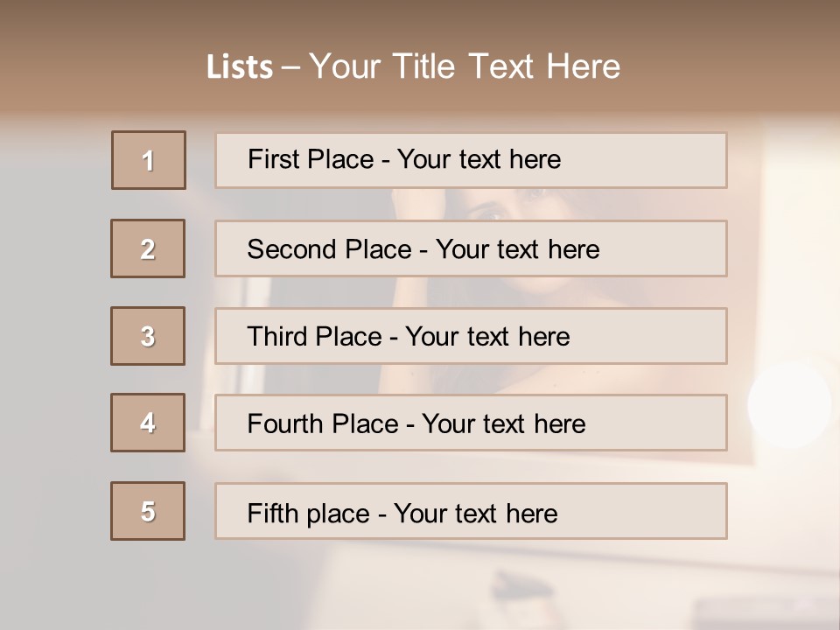Click the number 3 list marker
Viewport: 840px width, 630px height.
[148, 336]
